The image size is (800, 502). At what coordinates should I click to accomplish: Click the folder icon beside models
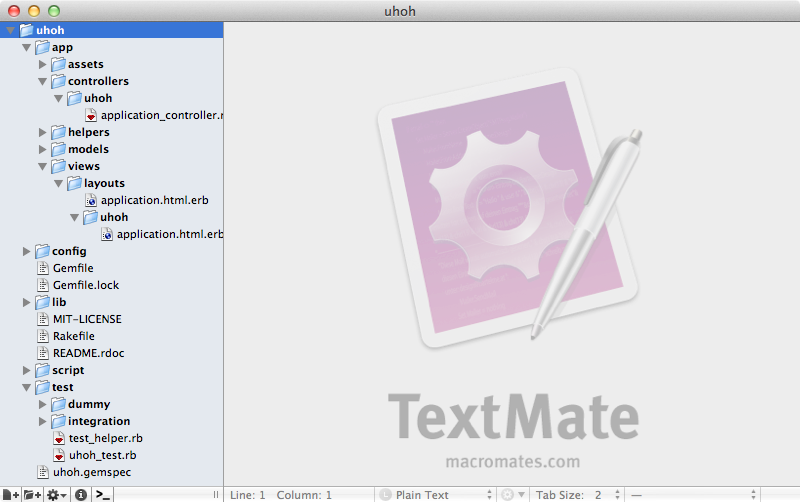point(59,149)
